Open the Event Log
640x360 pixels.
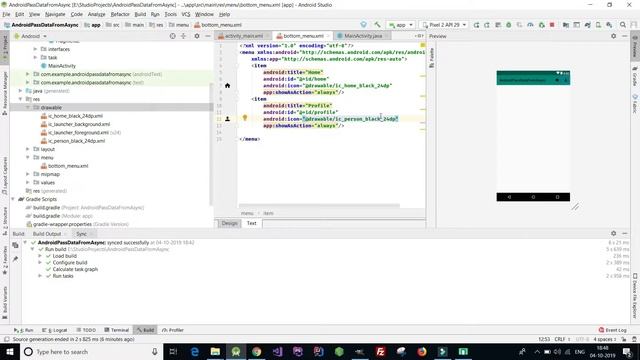(x=613, y=330)
